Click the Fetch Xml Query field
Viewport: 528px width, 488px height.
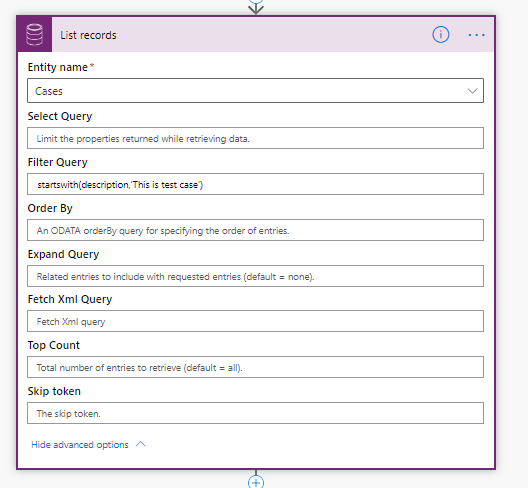(x=256, y=321)
